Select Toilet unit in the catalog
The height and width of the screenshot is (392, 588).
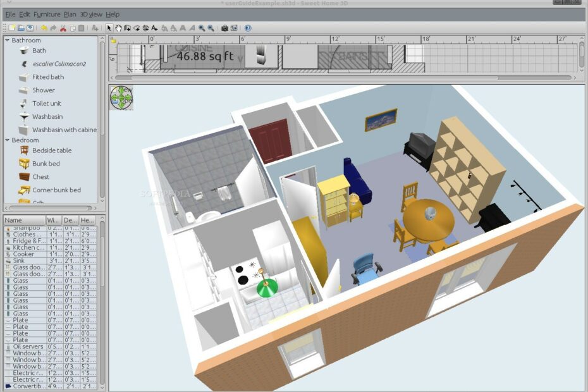point(47,103)
